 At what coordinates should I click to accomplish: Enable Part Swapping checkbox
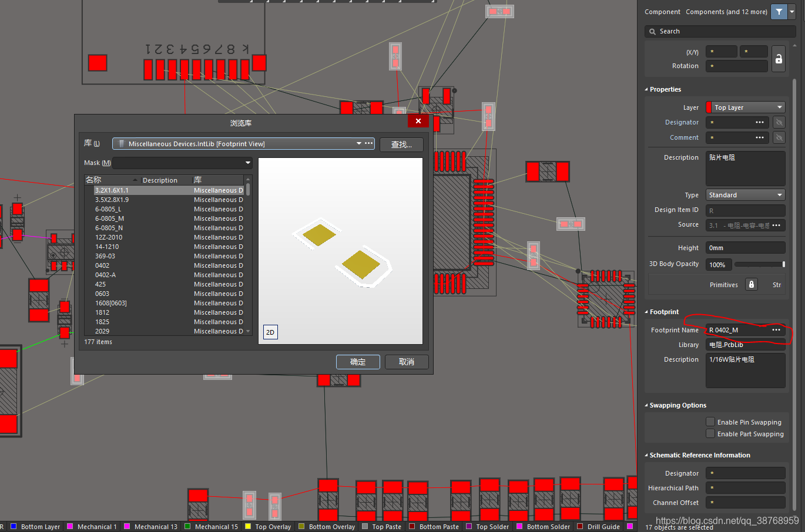pyautogui.click(x=710, y=433)
